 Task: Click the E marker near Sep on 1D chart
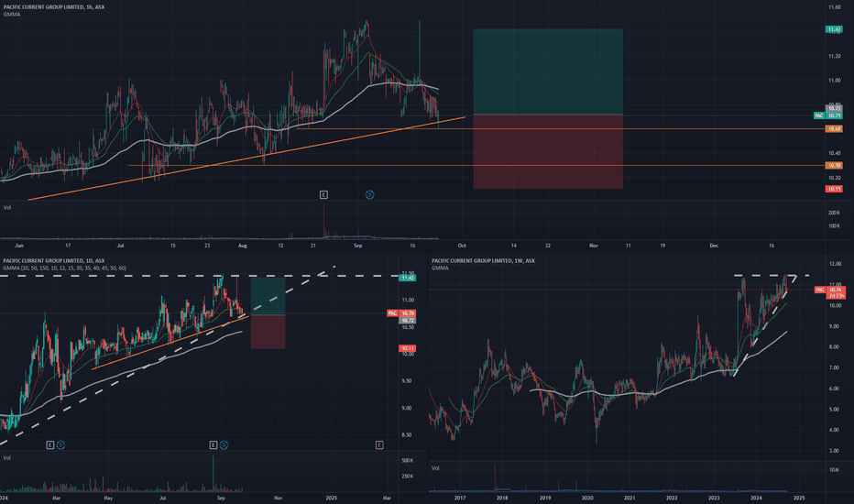point(213,445)
